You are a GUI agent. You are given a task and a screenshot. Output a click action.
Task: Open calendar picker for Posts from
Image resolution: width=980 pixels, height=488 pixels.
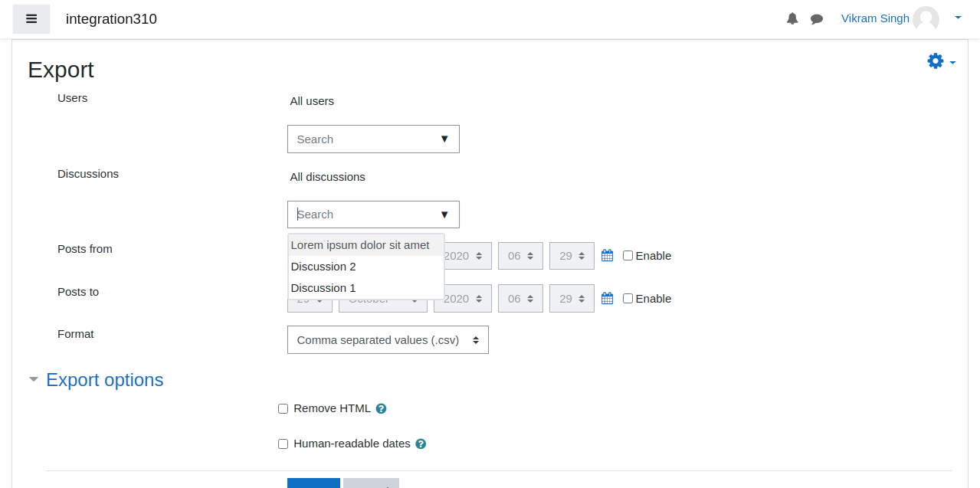click(607, 256)
